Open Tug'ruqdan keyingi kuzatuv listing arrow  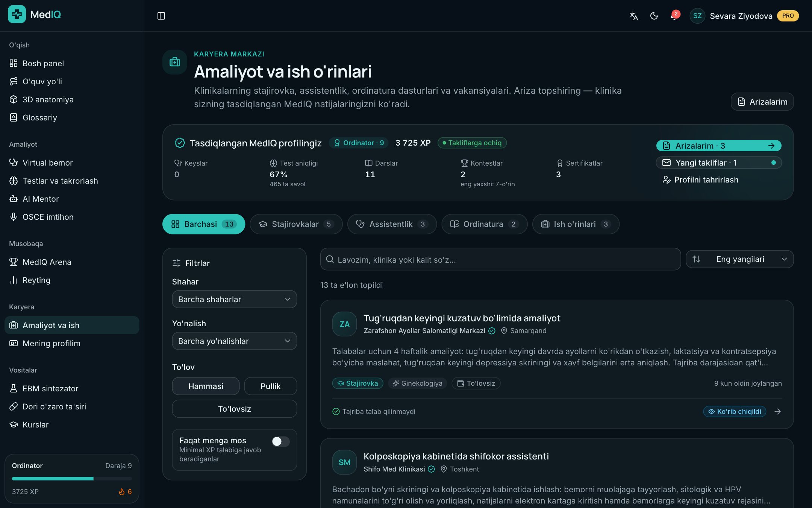[778, 412]
